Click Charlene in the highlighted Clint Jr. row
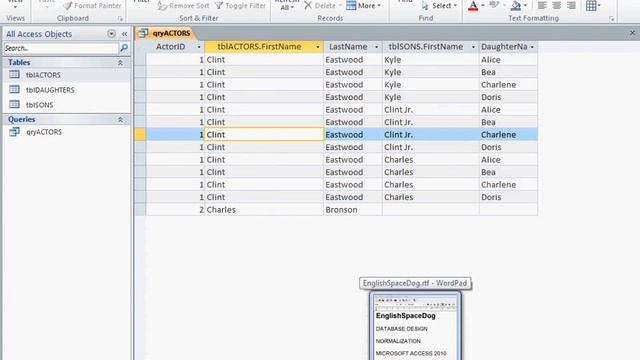 (508, 134)
